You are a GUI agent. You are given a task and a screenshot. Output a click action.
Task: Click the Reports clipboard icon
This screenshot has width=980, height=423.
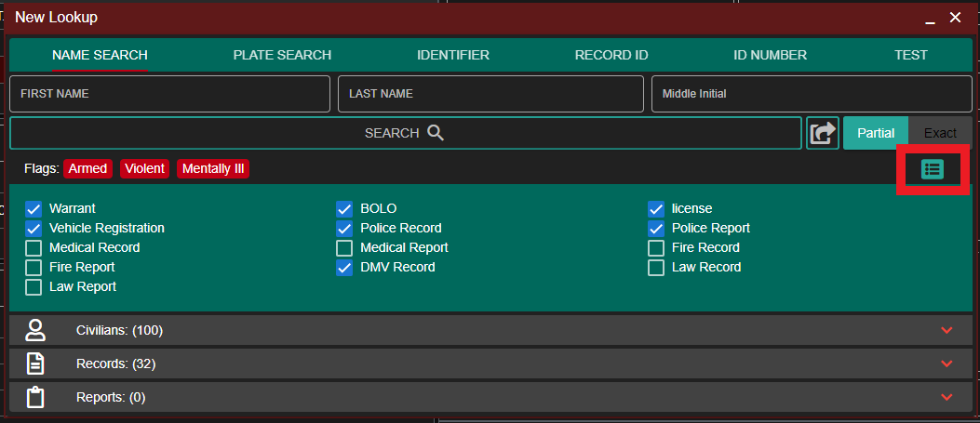coord(35,397)
